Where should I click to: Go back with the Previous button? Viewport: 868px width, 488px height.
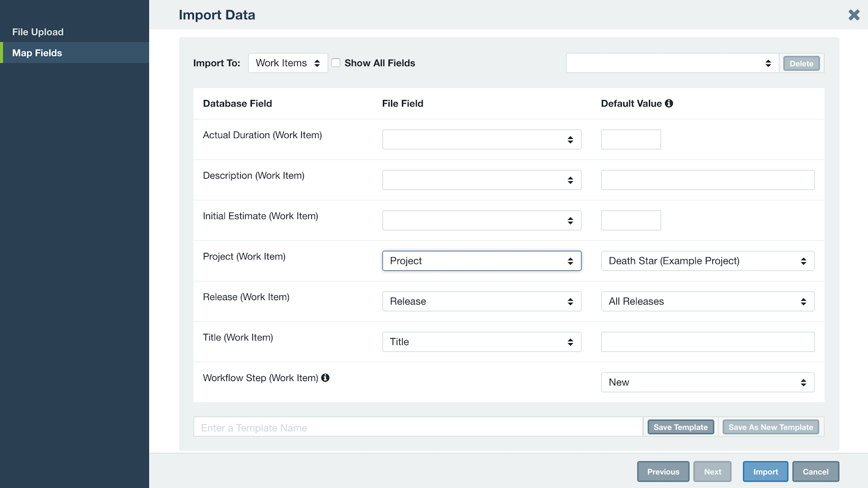coord(663,472)
